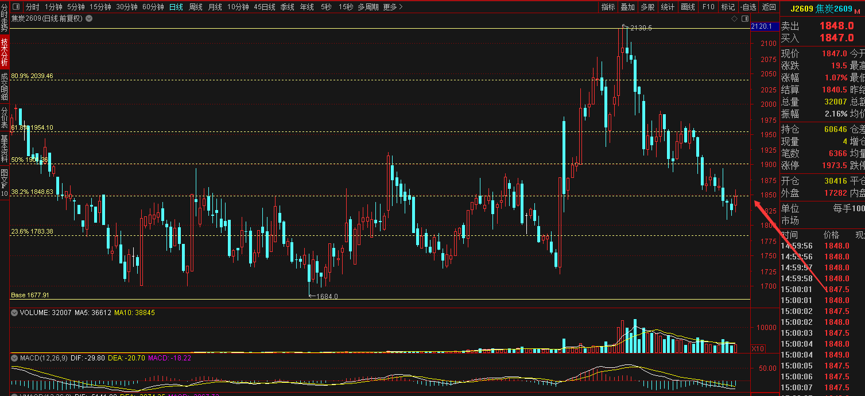Switch to 周线 weekly chart

[x=195, y=7]
